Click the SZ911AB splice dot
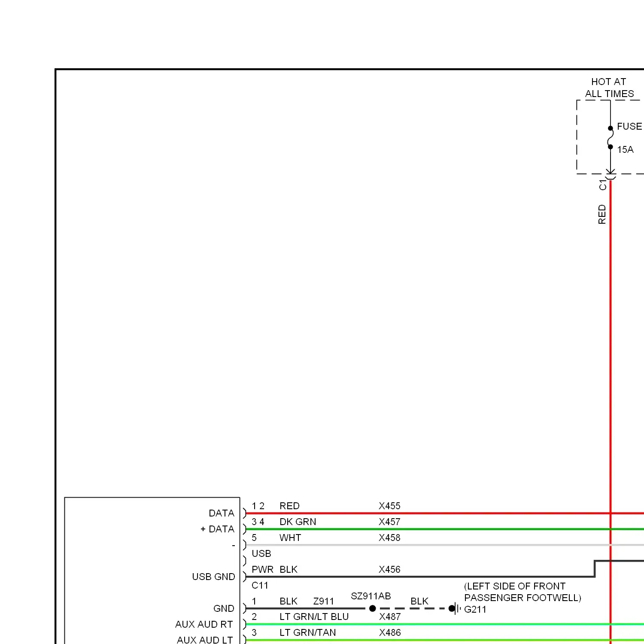644x644 pixels. pyautogui.click(x=373, y=608)
